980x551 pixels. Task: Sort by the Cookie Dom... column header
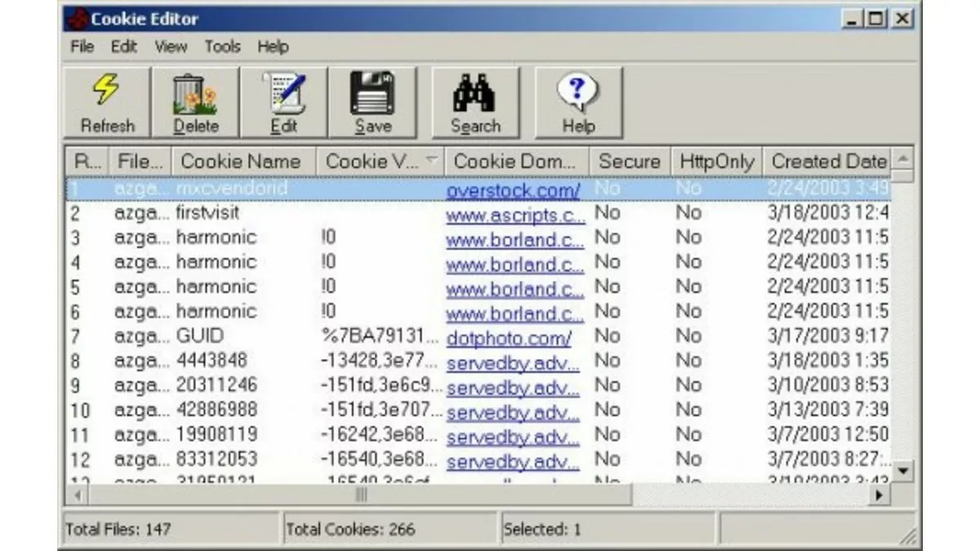tap(517, 162)
